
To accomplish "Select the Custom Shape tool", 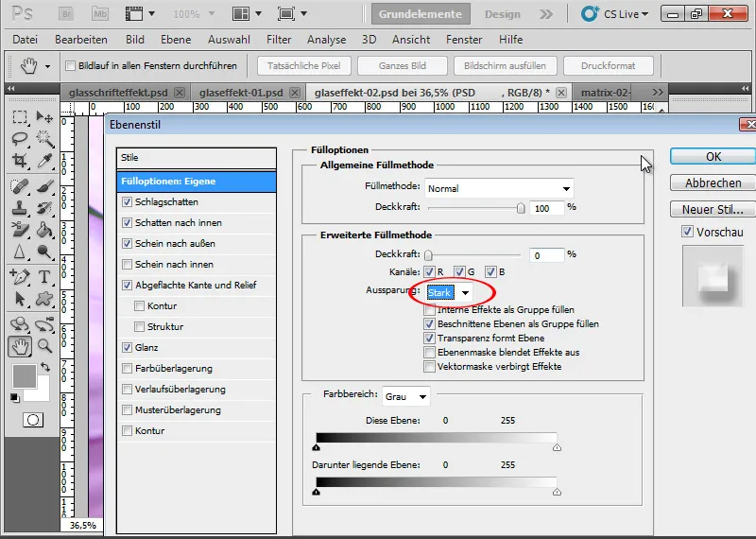I will click(44, 299).
